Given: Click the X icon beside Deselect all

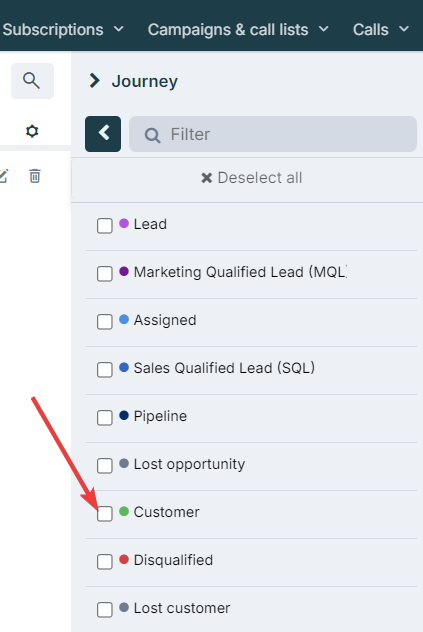Looking at the screenshot, I should tap(206, 178).
